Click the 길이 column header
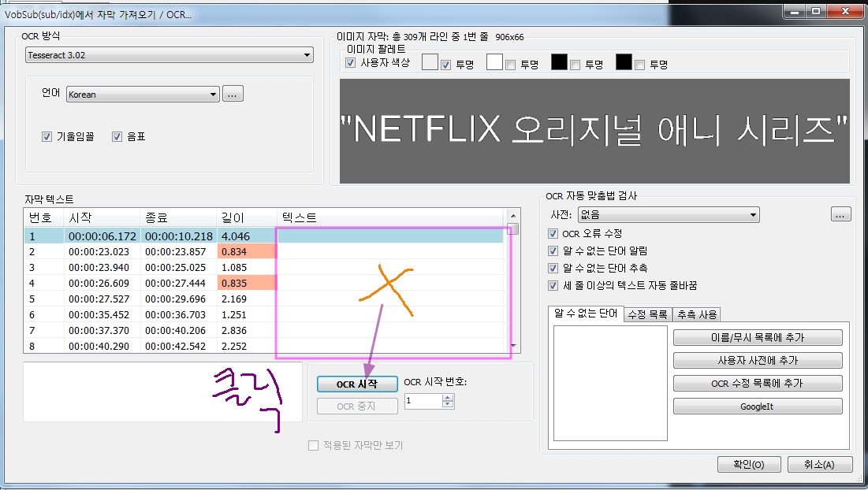This screenshot has height=490, width=868. [x=246, y=218]
